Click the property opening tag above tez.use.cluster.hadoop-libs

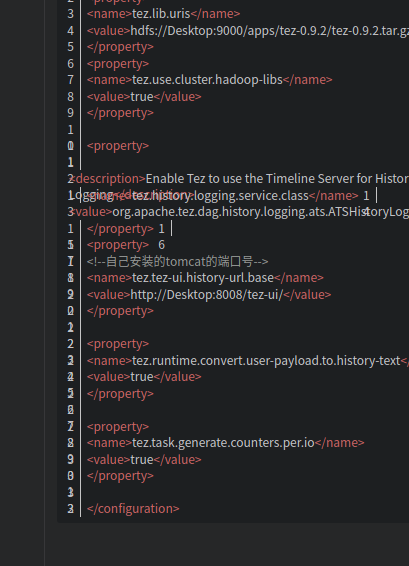coord(118,64)
